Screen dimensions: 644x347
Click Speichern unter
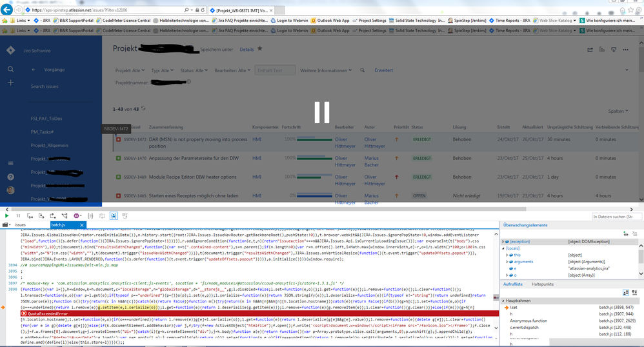coord(216,49)
